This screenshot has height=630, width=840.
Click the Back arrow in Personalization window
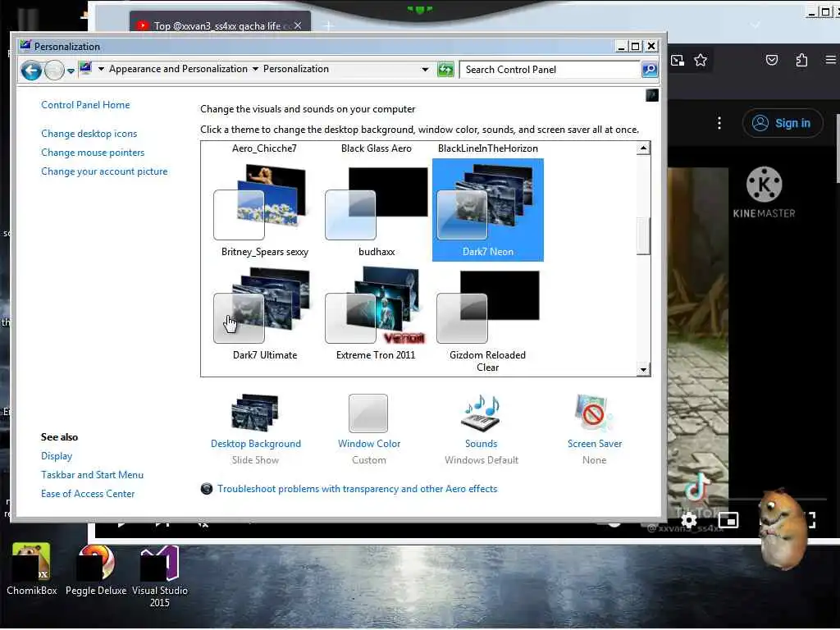31,71
